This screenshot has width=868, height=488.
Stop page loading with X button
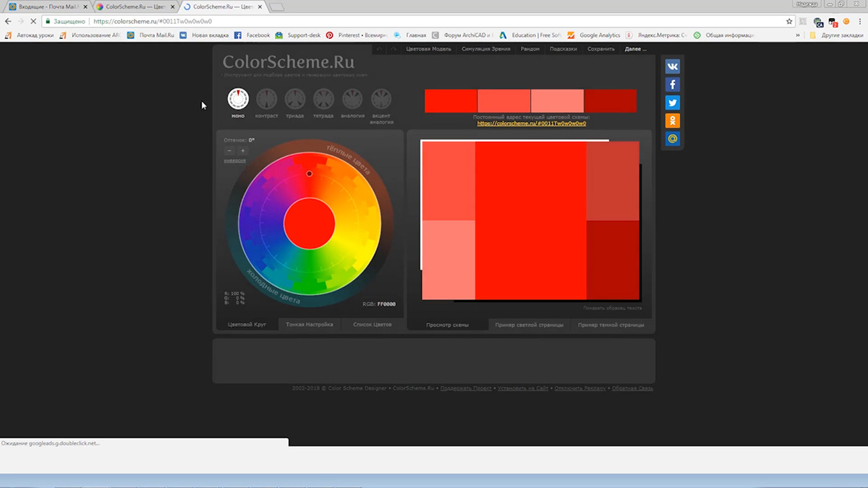[x=33, y=22]
